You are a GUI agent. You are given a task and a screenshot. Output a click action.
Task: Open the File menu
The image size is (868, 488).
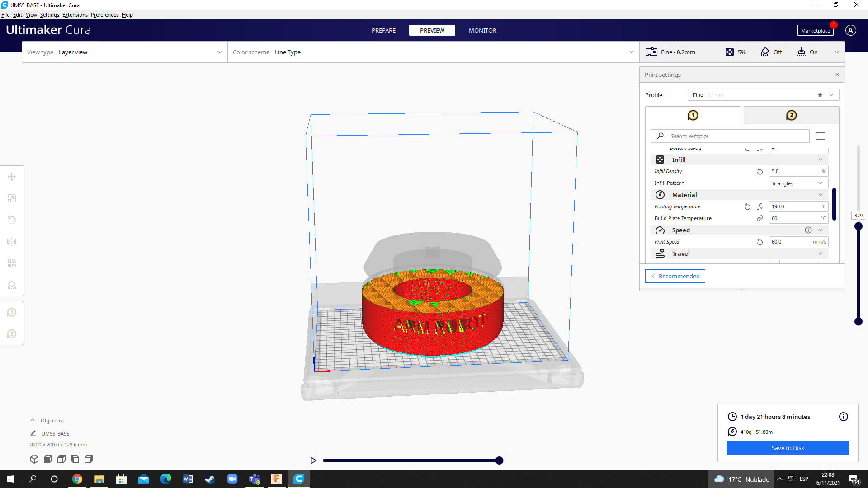[5, 15]
